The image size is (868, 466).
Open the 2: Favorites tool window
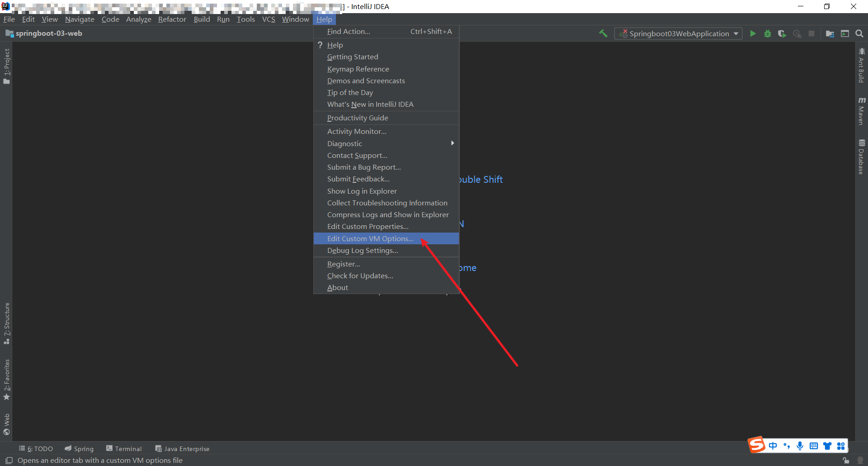pos(6,380)
